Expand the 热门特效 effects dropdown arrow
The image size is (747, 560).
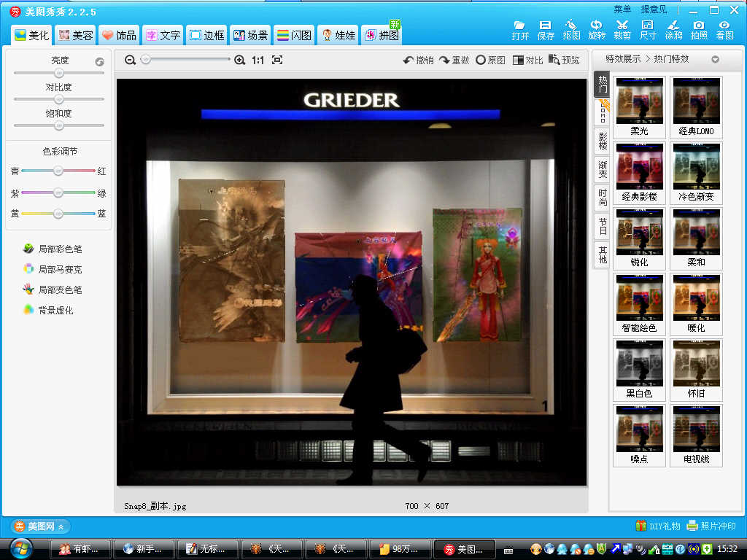pos(715,60)
